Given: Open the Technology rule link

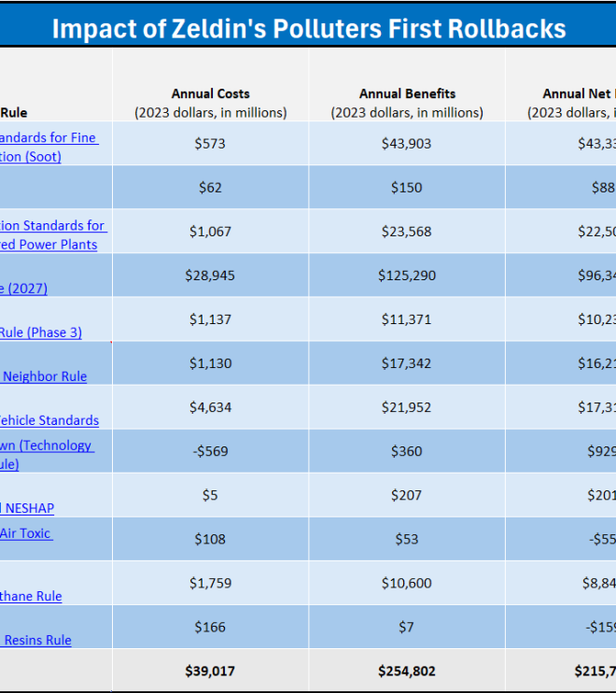Looking at the screenshot, I should 47,455.
